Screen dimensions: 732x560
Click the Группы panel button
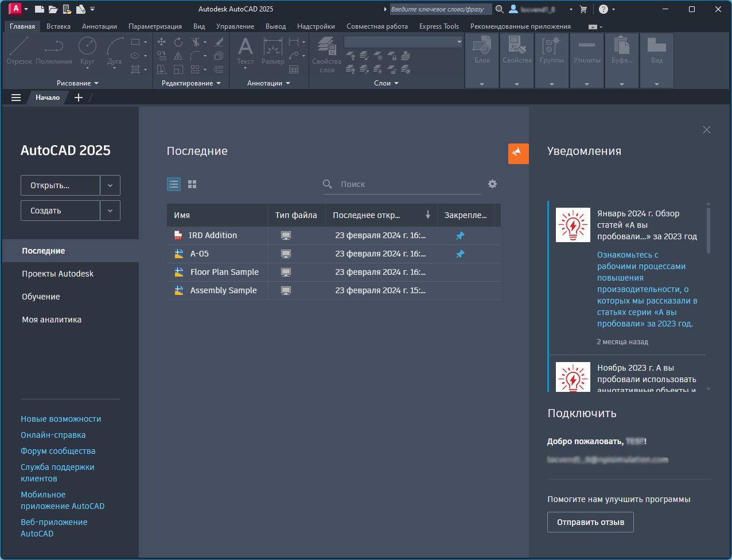point(552,60)
